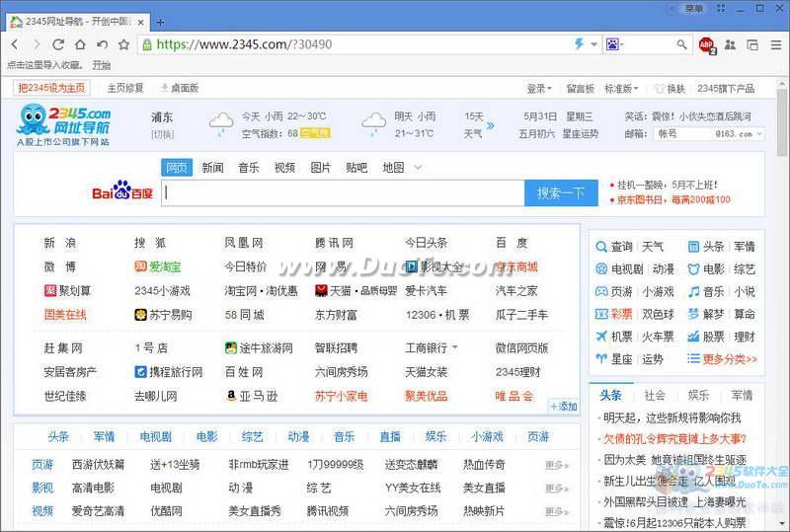
Task: Click the 机票 airplane icon in sidebar
Action: [601, 337]
